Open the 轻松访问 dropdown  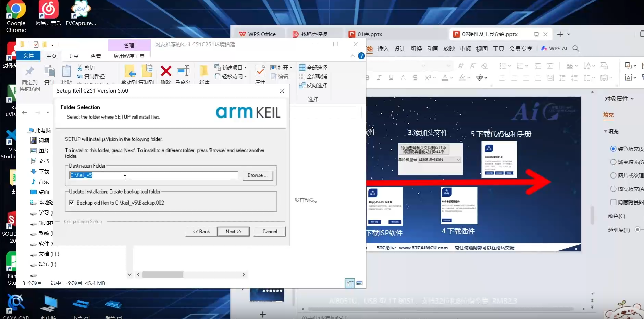point(230,76)
